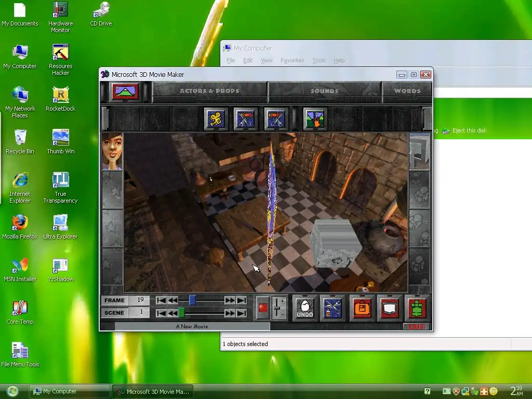Select the hand scene-organizer icon
Screen dimensions: 532x399
click(315, 119)
